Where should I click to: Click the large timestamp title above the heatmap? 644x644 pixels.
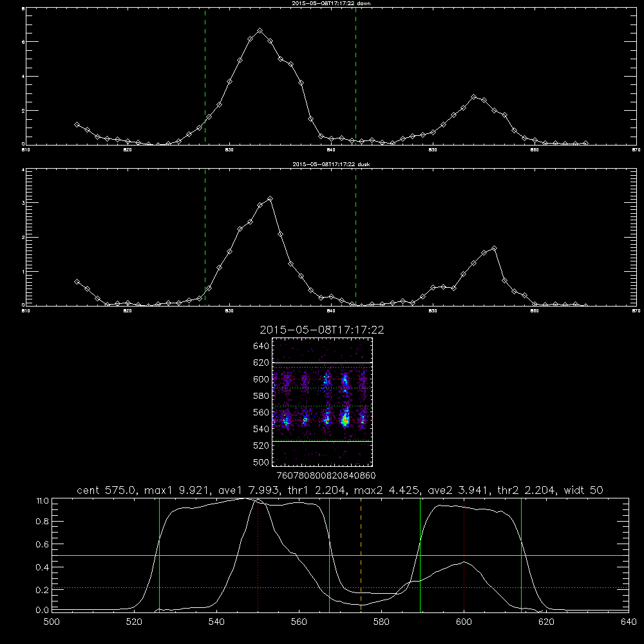coord(322,330)
